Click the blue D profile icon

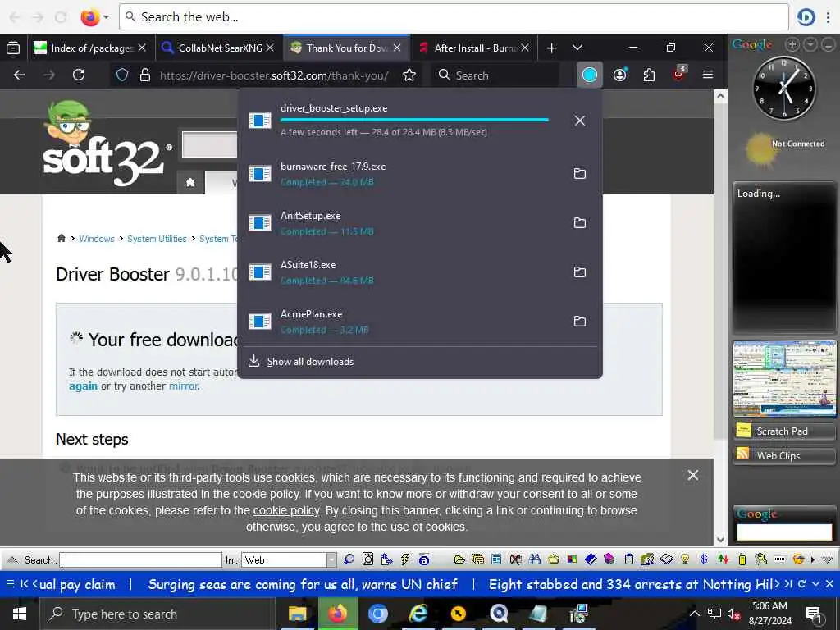click(806, 17)
